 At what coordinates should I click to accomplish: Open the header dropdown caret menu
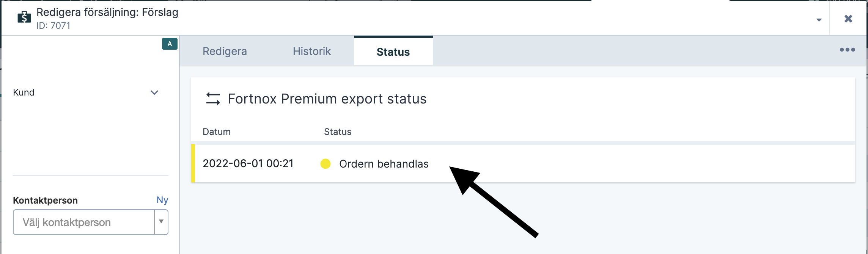[x=819, y=20]
